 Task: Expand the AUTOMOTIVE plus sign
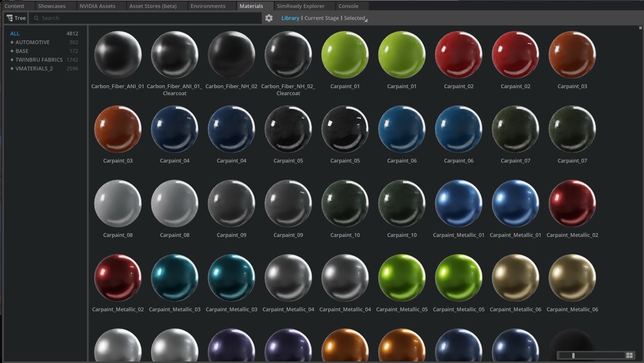pyautogui.click(x=12, y=42)
